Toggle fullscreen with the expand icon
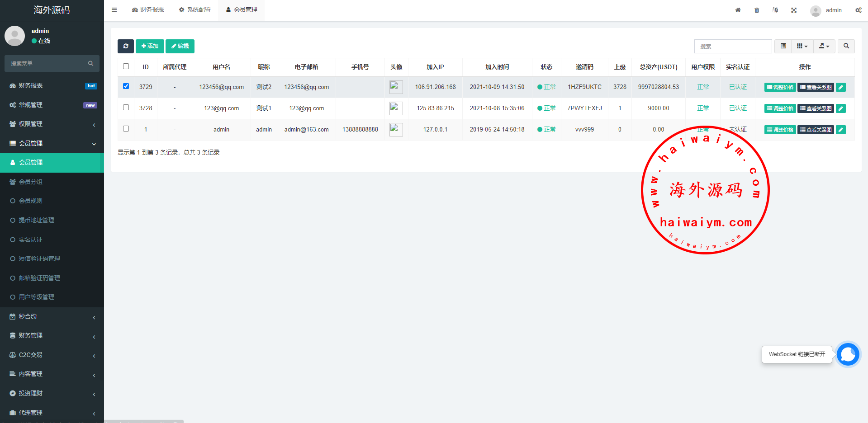Image resolution: width=868 pixels, height=423 pixels. (794, 10)
